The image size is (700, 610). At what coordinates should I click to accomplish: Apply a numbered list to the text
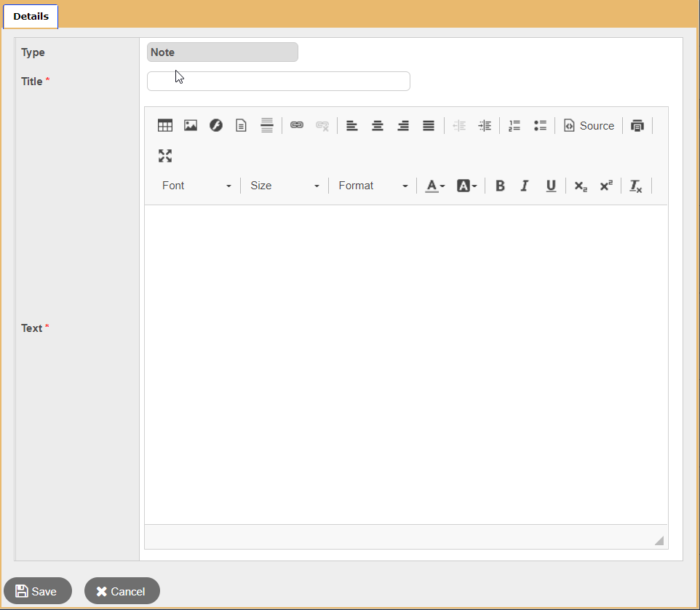(514, 125)
